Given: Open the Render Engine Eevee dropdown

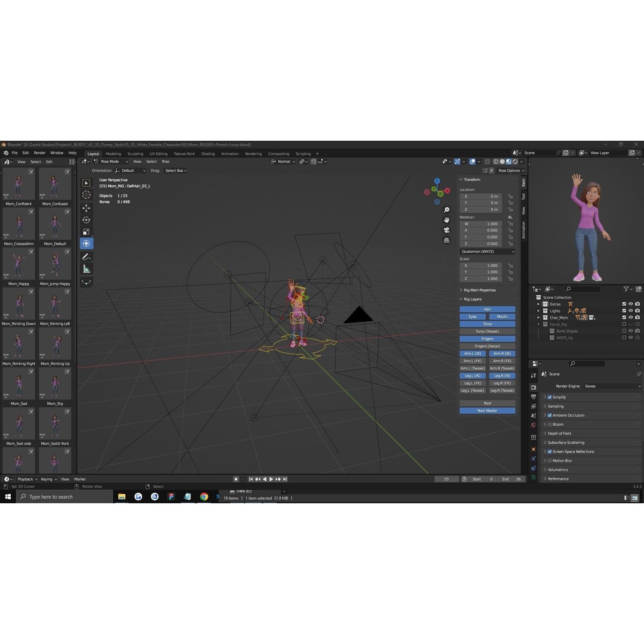Looking at the screenshot, I should click(x=612, y=386).
